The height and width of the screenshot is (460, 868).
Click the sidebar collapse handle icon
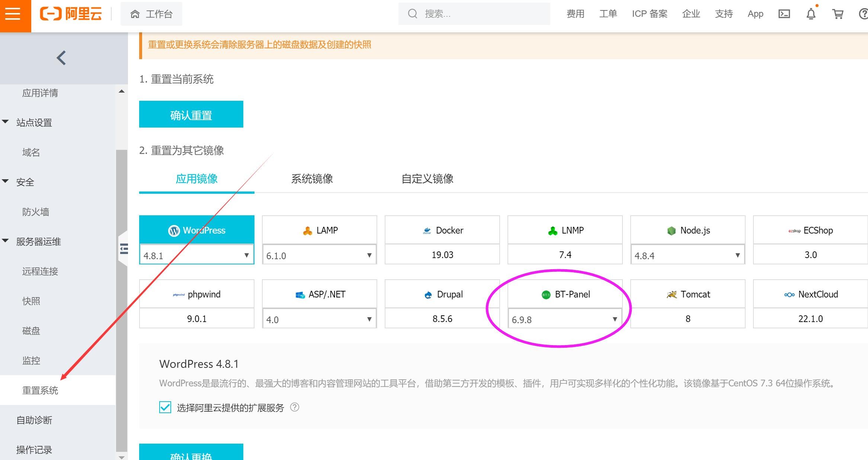click(x=124, y=248)
